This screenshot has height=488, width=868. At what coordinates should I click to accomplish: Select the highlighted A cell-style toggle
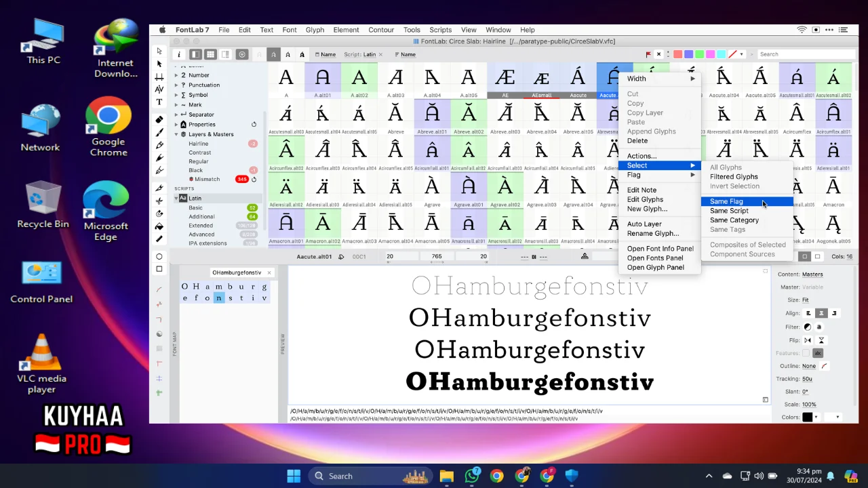[274, 54]
